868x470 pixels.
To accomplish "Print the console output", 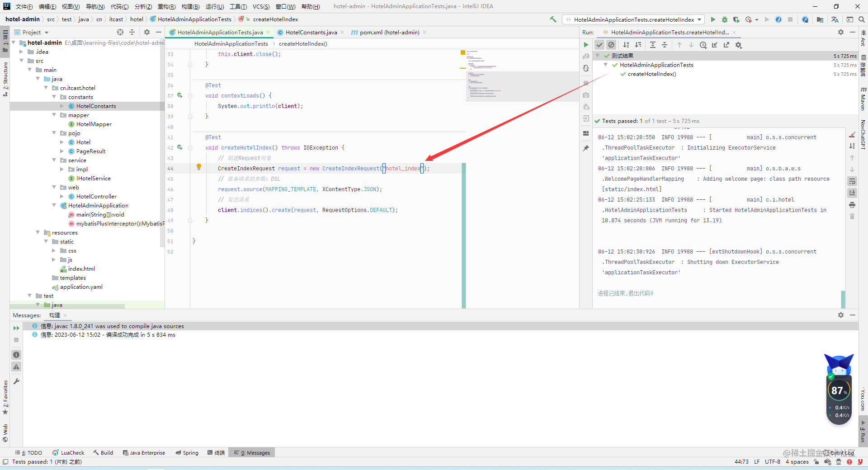I will (x=852, y=205).
